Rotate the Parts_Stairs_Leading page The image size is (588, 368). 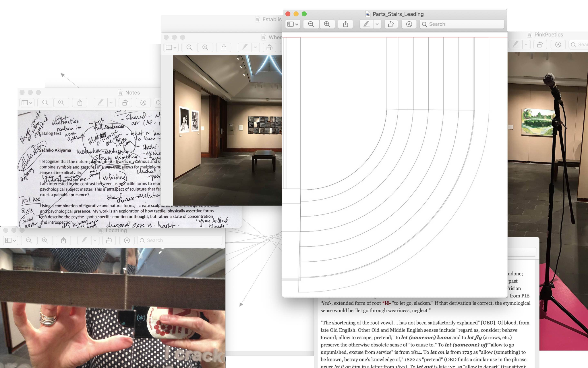coord(391,24)
